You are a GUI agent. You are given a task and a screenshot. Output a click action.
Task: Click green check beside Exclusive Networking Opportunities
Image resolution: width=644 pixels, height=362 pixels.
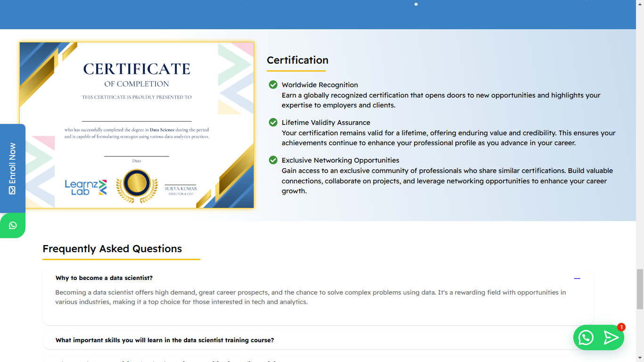pos(273,160)
